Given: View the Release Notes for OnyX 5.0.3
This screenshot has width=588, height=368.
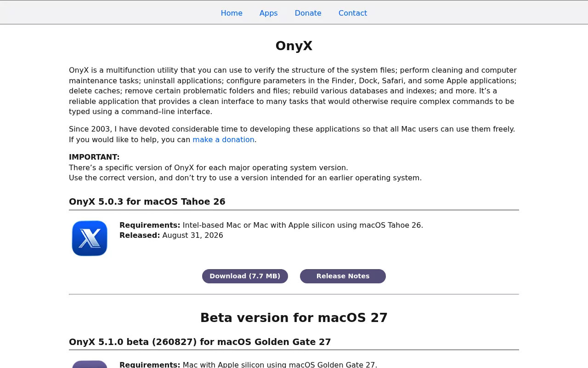Looking at the screenshot, I should click(343, 276).
